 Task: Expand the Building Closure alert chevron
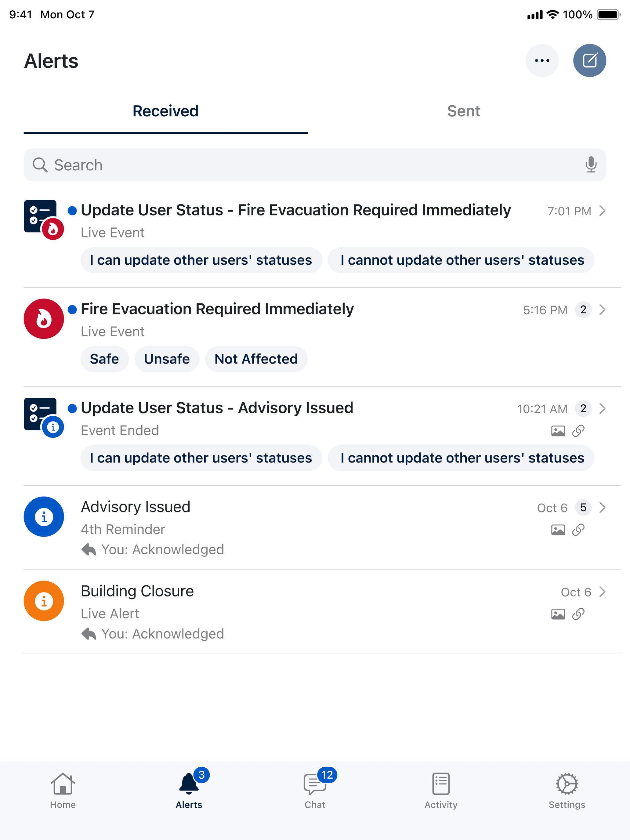(x=602, y=592)
